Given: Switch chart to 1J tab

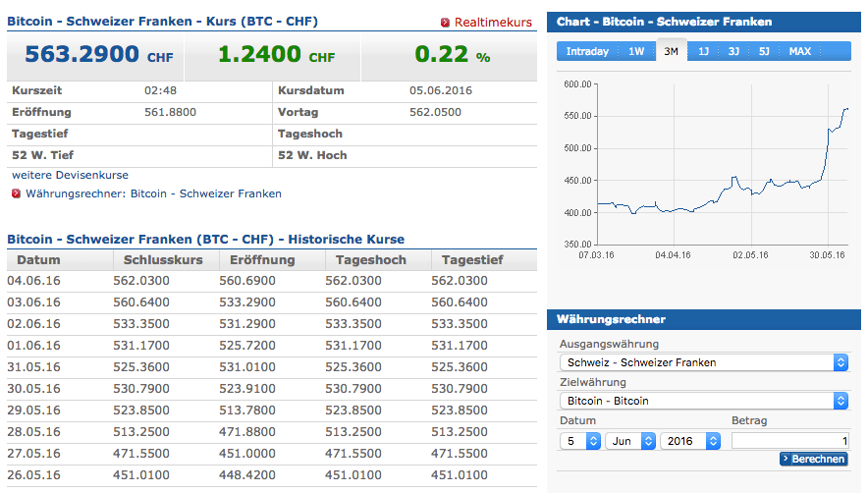Looking at the screenshot, I should 703,51.
